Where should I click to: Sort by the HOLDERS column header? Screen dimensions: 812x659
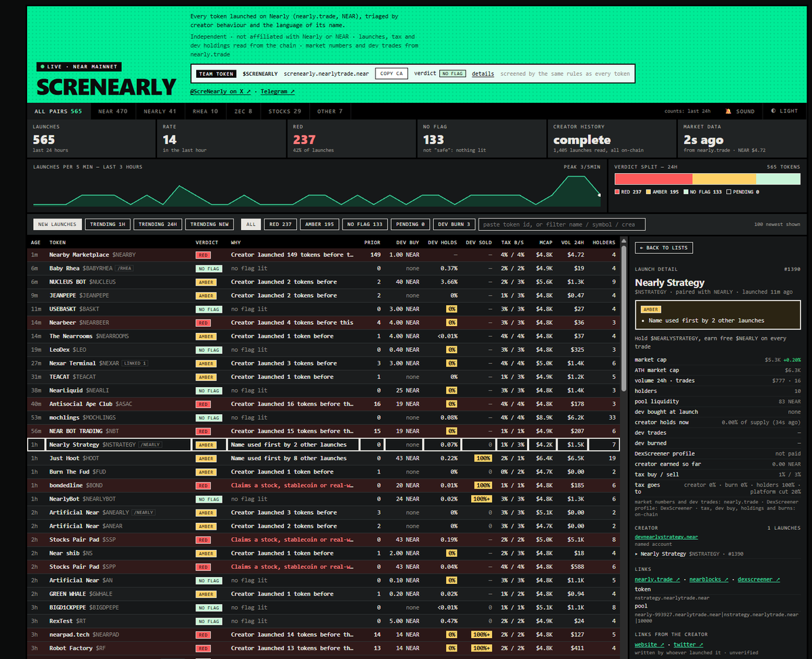point(604,242)
